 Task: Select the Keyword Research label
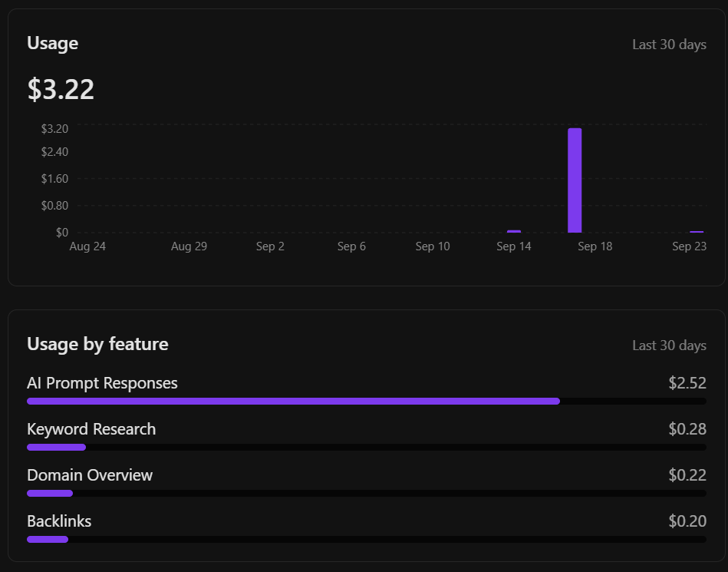tap(91, 429)
